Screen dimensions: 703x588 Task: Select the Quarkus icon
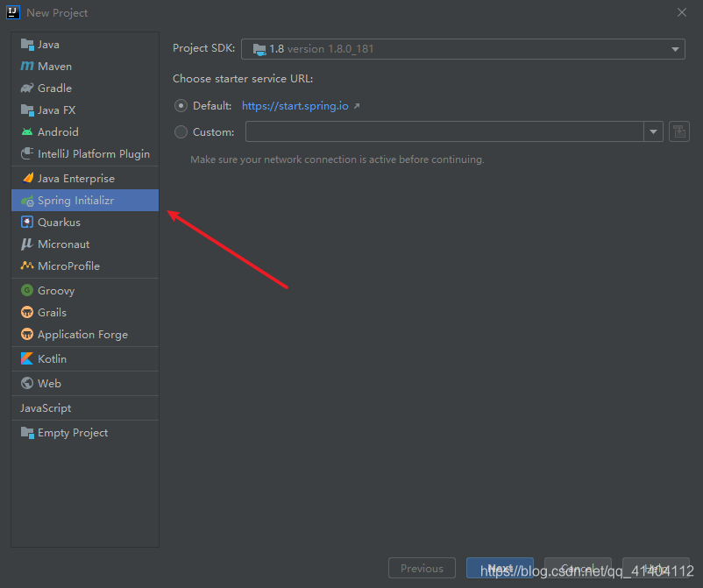point(27,222)
